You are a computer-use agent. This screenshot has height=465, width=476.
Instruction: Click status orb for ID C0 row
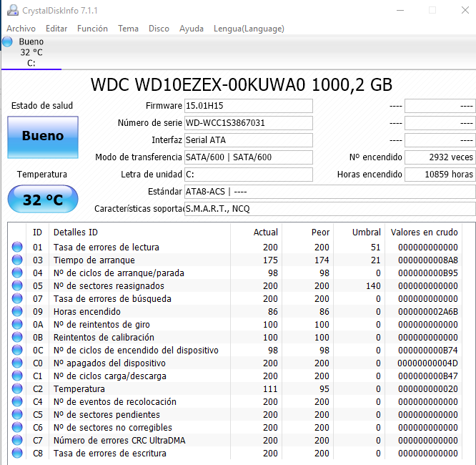[17, 363]
